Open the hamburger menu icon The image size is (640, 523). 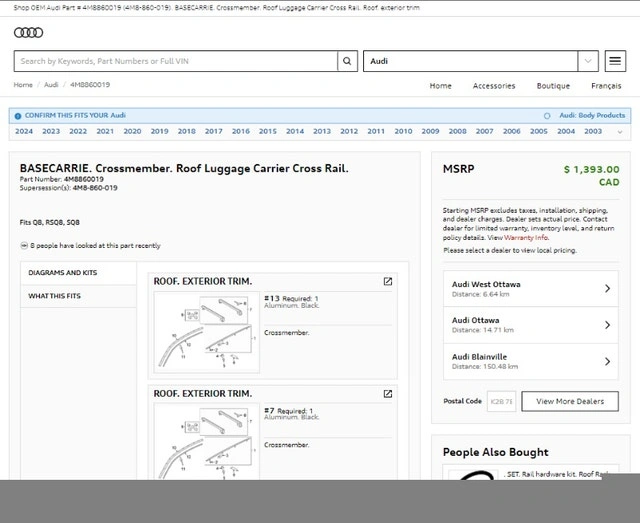615,61
